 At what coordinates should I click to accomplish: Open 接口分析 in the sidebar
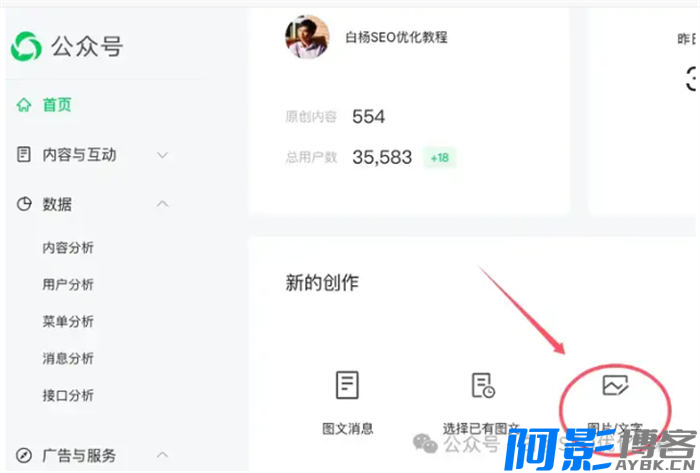pyautogui.click(x=68, y=395)
